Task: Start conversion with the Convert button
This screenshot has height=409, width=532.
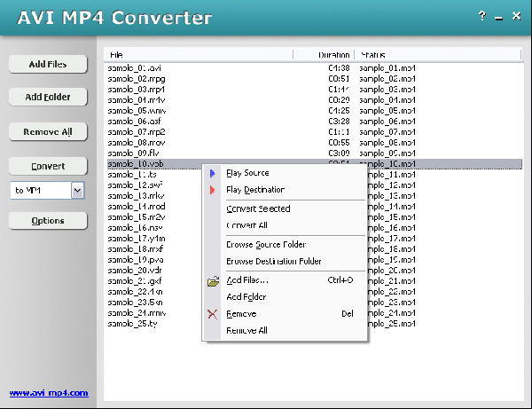Action: point(48,166)
